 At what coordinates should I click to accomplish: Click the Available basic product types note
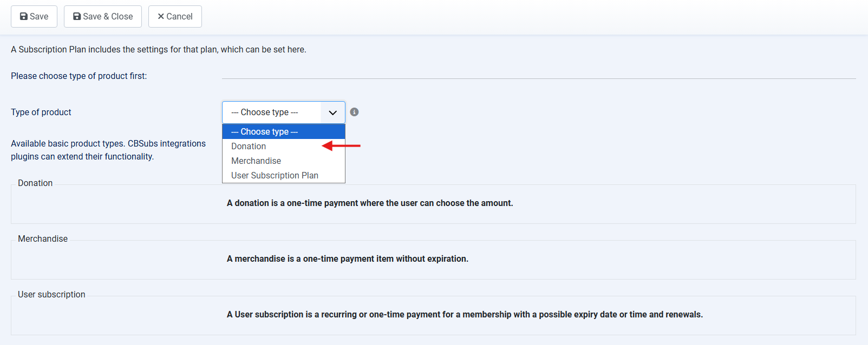[108, 150]
